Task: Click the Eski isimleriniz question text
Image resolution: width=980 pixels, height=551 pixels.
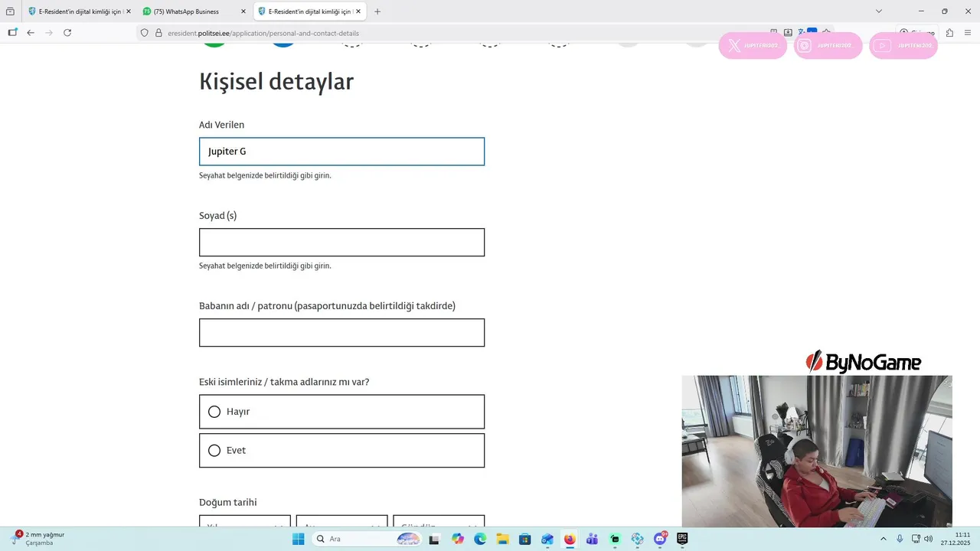Action: (284, 382)
